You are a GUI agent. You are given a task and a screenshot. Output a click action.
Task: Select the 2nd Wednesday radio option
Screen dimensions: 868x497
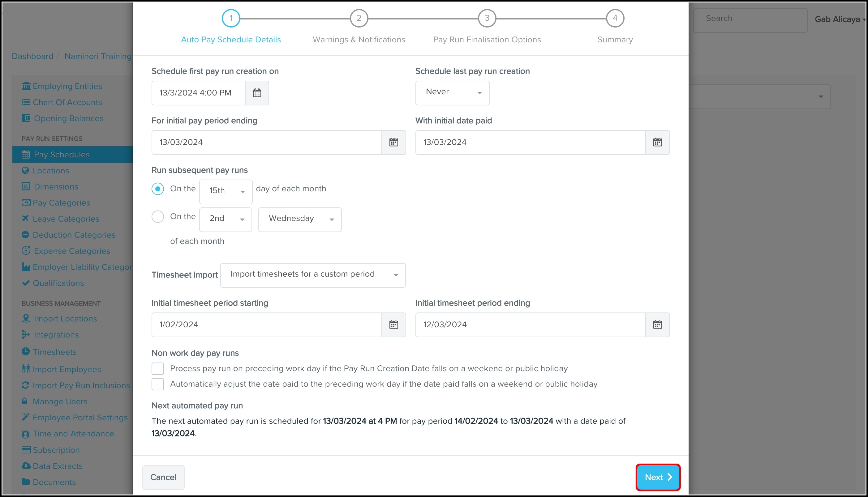tap(158, 217)
